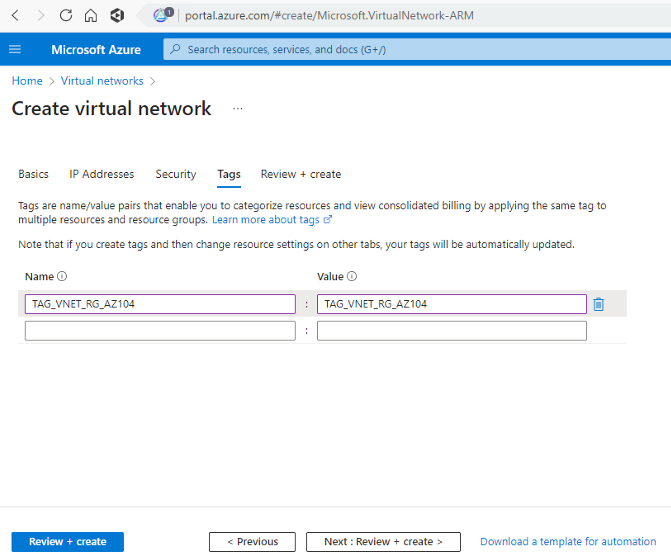Click the Name info icon
Image resolution: width=671 pixels, height=554 pixels.
62,276
